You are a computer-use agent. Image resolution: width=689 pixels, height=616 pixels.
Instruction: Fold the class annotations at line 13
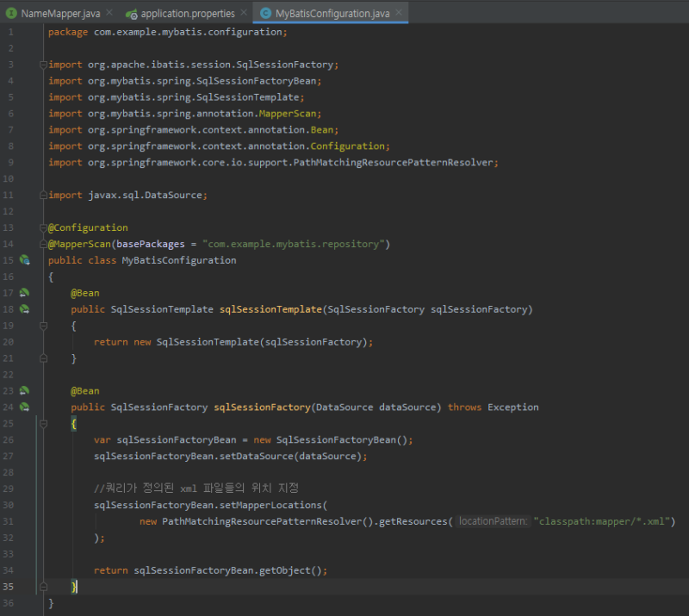click(x=41, y=227)
